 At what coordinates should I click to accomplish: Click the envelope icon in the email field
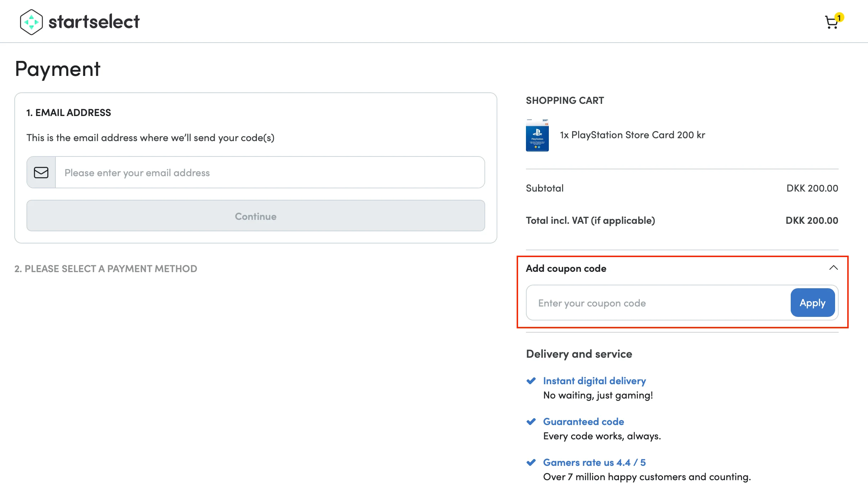41,173
